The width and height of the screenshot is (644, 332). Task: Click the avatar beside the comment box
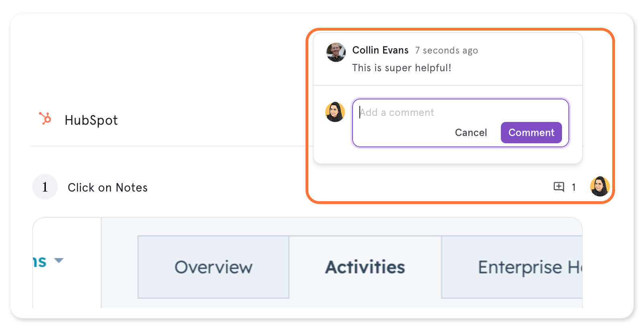pos(335,112)
